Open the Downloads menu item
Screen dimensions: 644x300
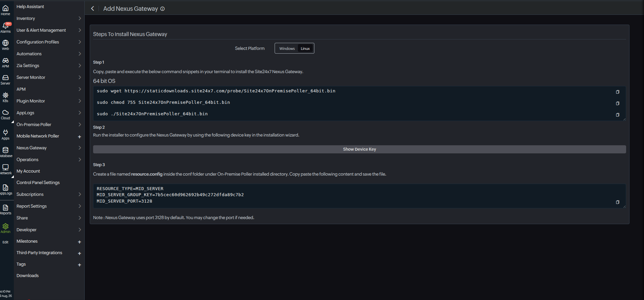point(28,275)
